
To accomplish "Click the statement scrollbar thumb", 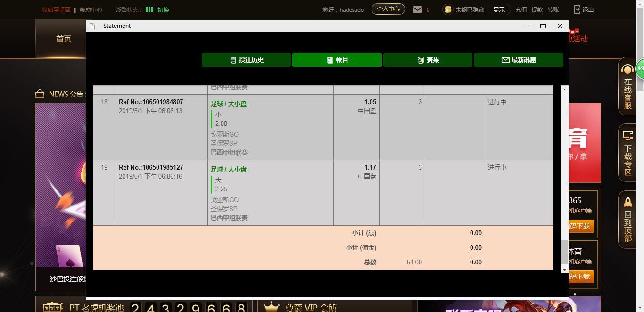I will (564, 252).
